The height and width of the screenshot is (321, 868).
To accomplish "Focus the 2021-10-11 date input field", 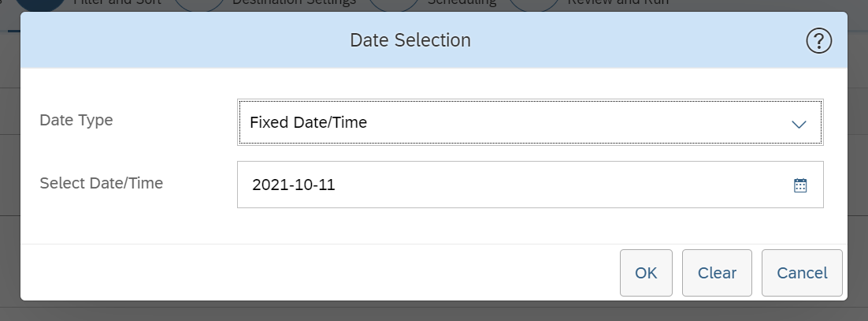I will (x=530, y=185).
